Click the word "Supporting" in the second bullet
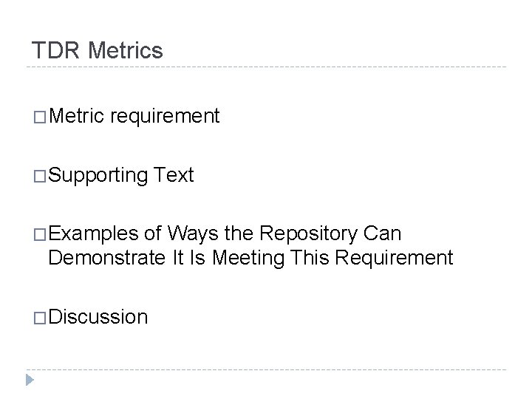Screen dimensions: 532x399 pos(98,176)
